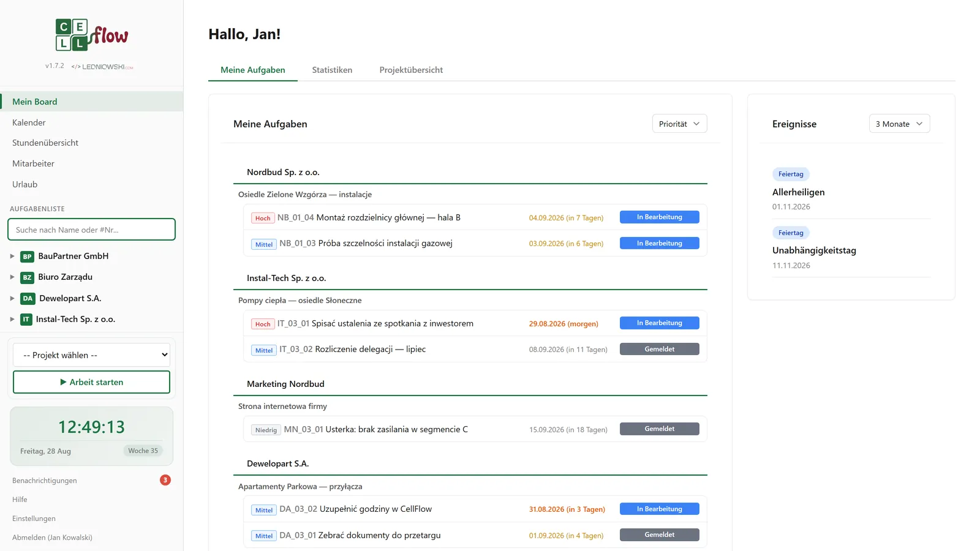
Task: Click the Mittel priority tag on DA_03_02
Action: point(264,510)
